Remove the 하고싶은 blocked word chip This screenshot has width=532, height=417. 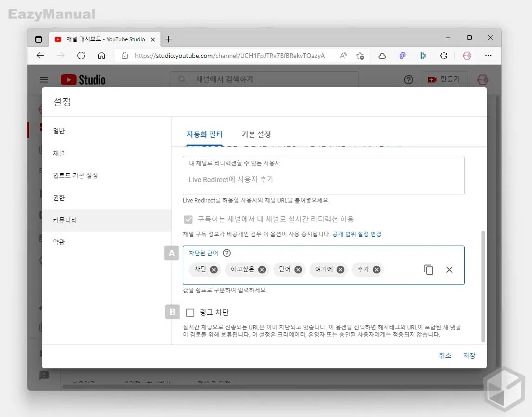click(261, 269)
